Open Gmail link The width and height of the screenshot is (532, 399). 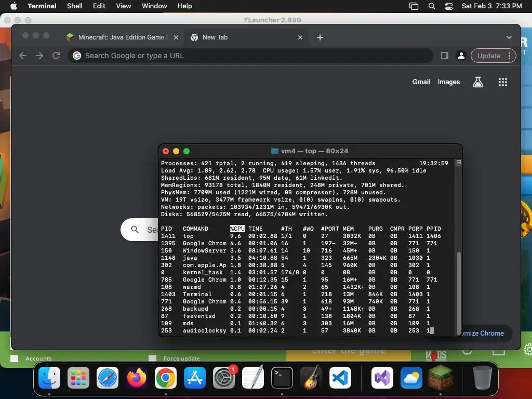[421, 82]
